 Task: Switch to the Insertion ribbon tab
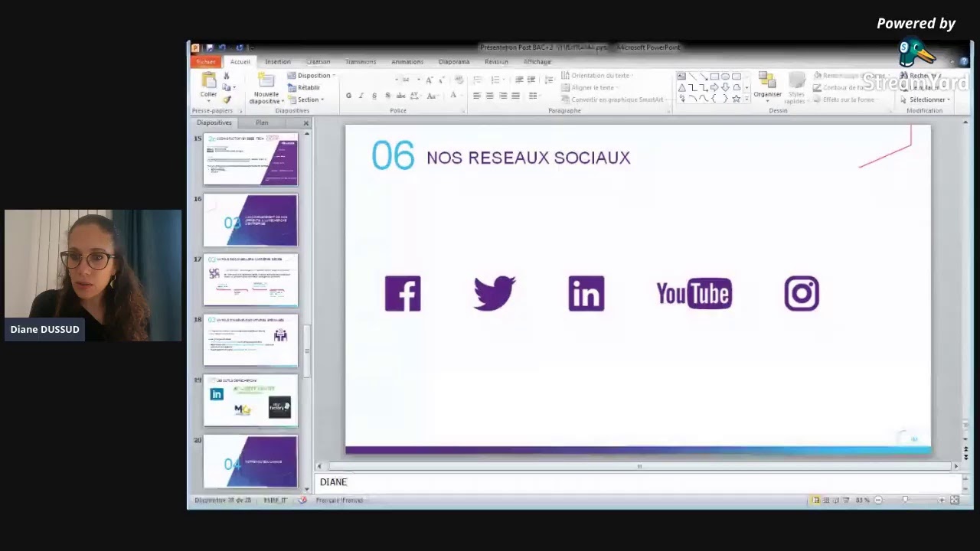[x=278, y=62]
